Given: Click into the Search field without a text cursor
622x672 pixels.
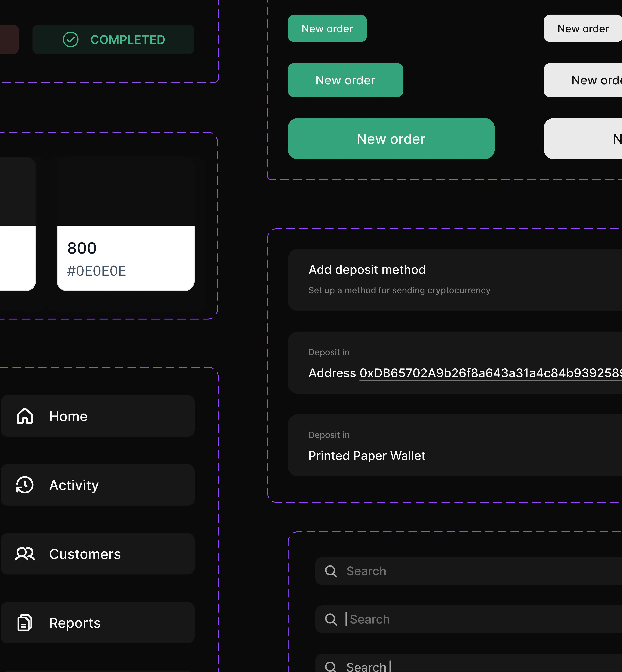Looking at the screenshot, I should click(x=469, y=571).
